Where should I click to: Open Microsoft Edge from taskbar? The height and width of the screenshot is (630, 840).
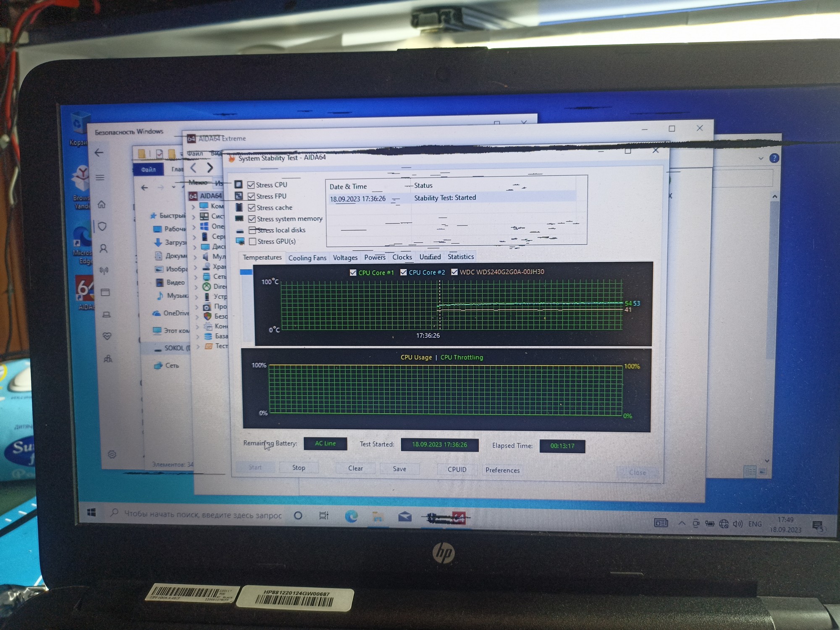click(351, 517)
